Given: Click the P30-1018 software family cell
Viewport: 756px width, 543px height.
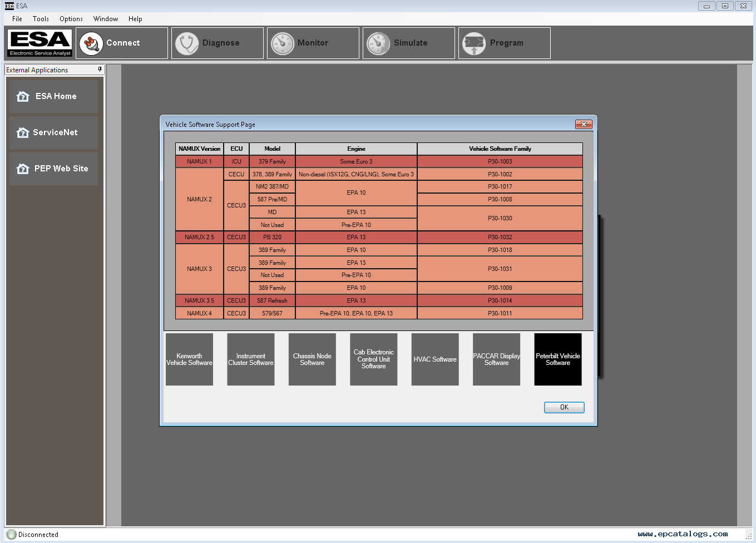Looking at the screenshot, I should pos(500,250).
